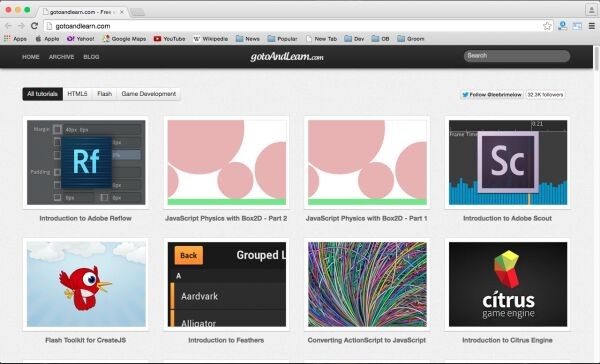Expand the News bookmarks folder
Image resolution: width=600 pixels, height=364 pixels.
248,39
